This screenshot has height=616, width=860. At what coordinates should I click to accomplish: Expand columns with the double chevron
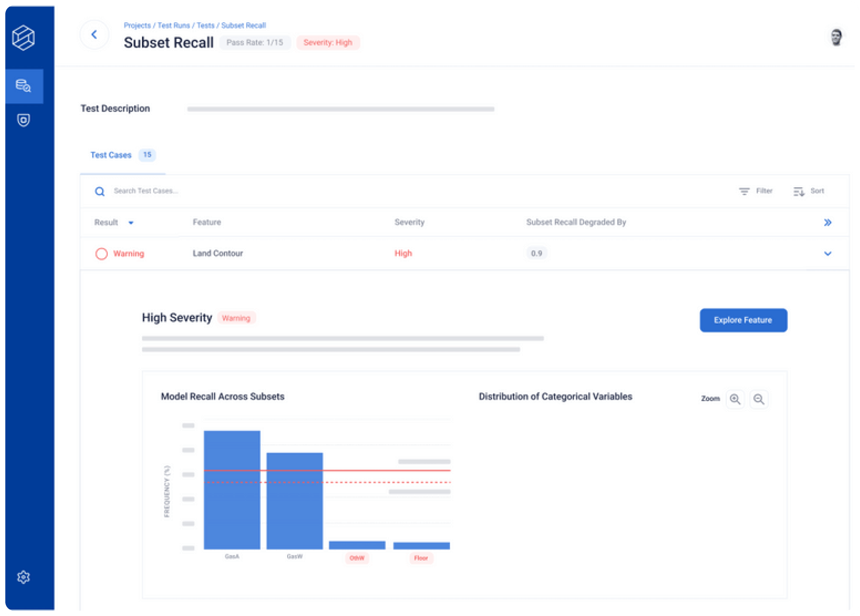pos(828,223)
